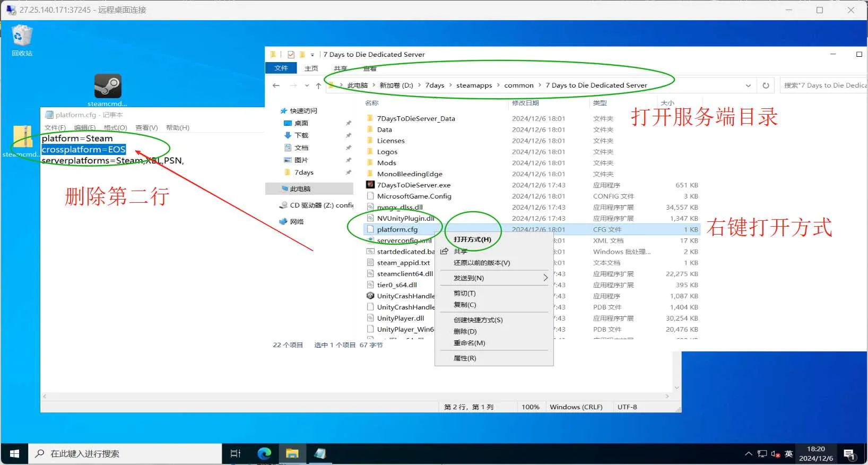Open the quick access toolbar customize arrow
The width and height of the screenshot is (868, 465).
point(313,55)
